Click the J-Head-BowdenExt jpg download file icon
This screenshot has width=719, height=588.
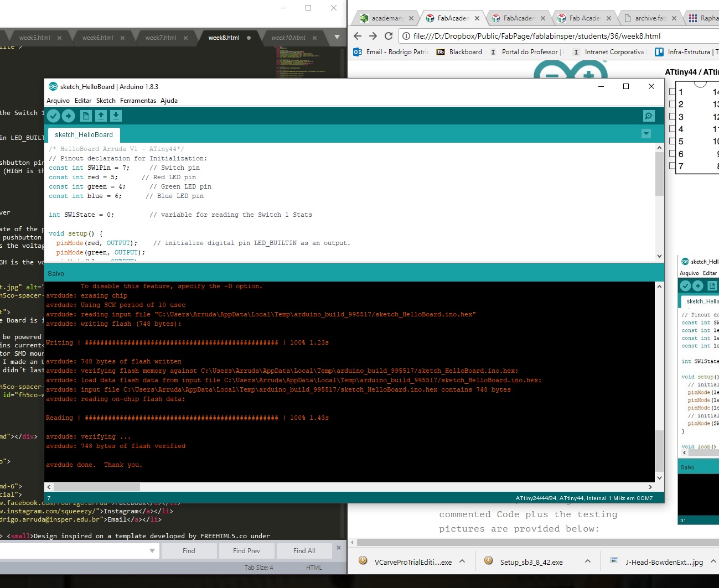(x=614, y=561)
